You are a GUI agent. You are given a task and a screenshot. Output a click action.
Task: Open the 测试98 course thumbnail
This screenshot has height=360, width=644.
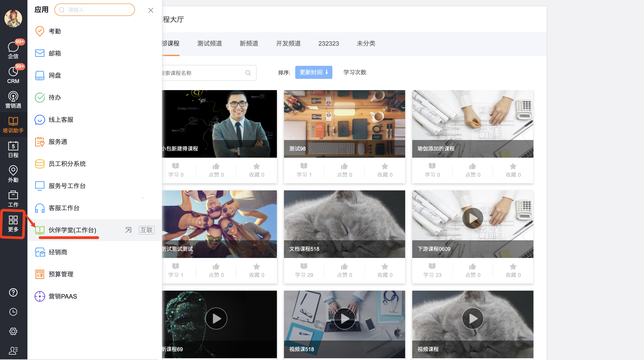click(345, 124)
